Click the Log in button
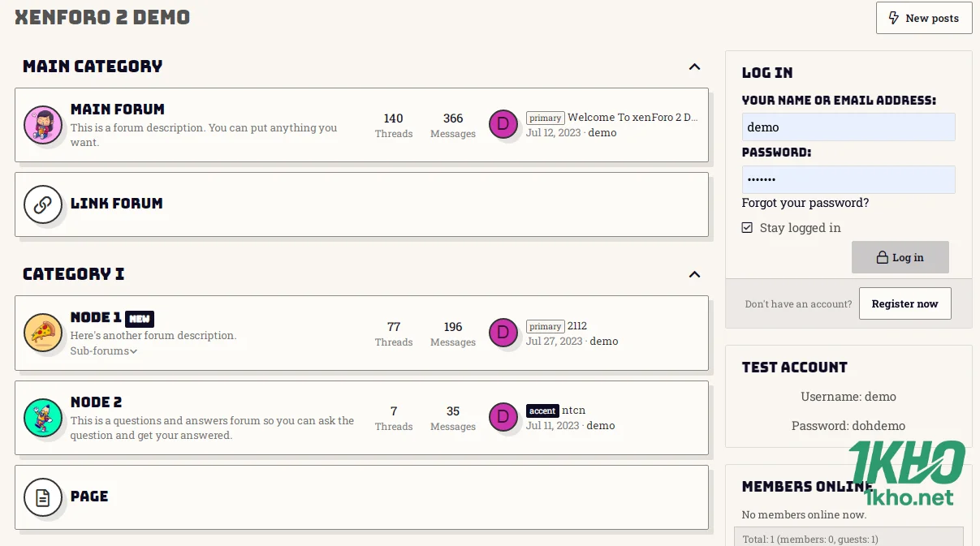Viewport: 980px width, 546px height. [x=900, y=256]
